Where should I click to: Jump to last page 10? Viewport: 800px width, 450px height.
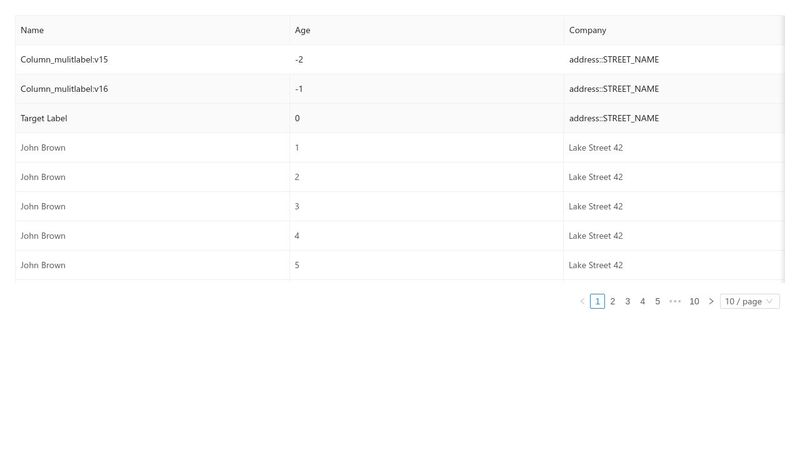click(694, 302)
